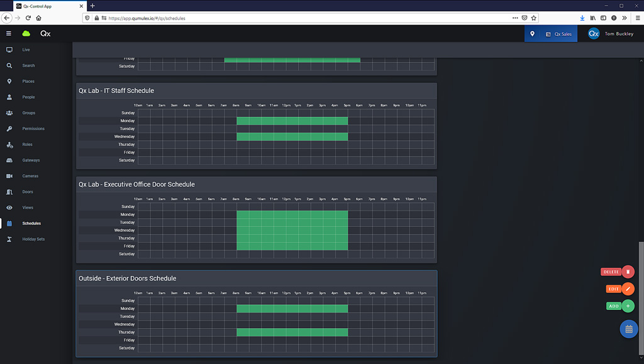This screenshot has width=644, height=364.
Task: Click the Sunday label in Exterior Doors Schedule
Action: (x=128, y=301)
